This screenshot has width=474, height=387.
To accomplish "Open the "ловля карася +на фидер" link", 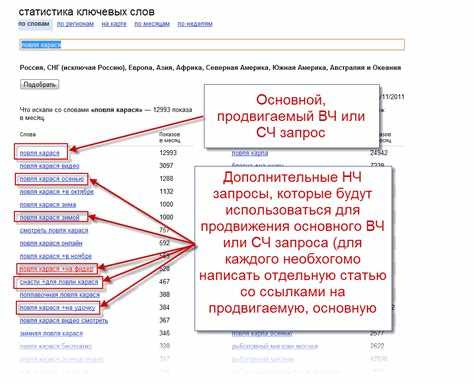I will click(57, 269).
